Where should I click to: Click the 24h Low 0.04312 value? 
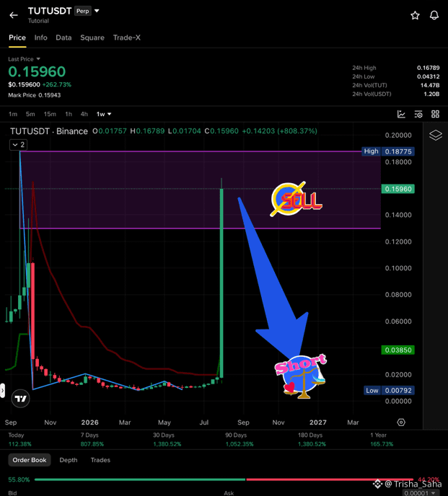pyautogui.click(x=428, y=76)
